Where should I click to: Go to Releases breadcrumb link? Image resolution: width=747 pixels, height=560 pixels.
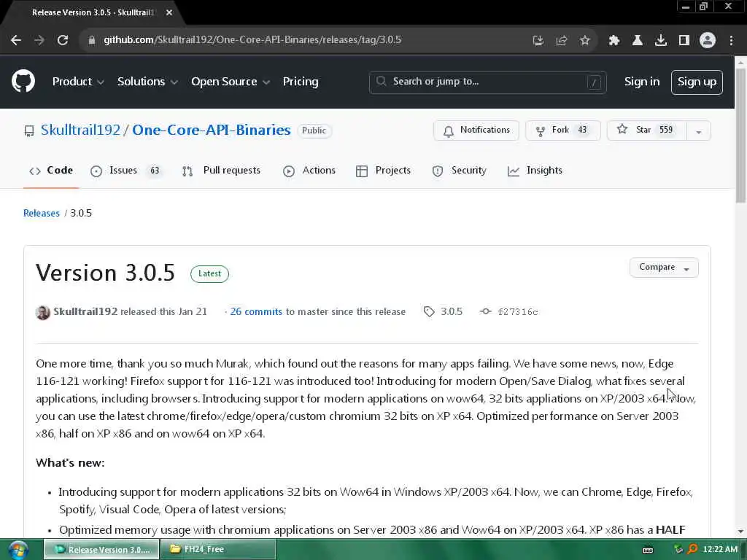pyautogui.click(x=42, y=214)
